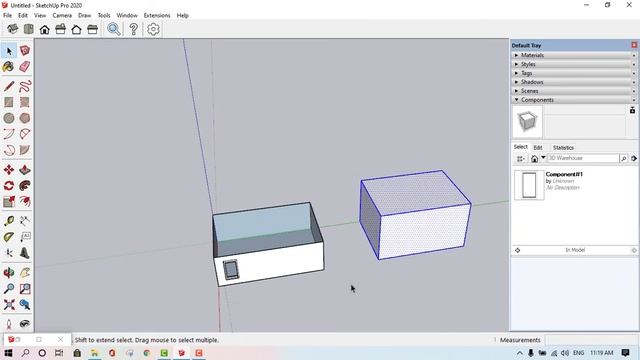Image resolution: width=640 pixels, height=360 pixels.
Task: Select the Offset tool
Action: pyautogui.click(x=25, y=201)
